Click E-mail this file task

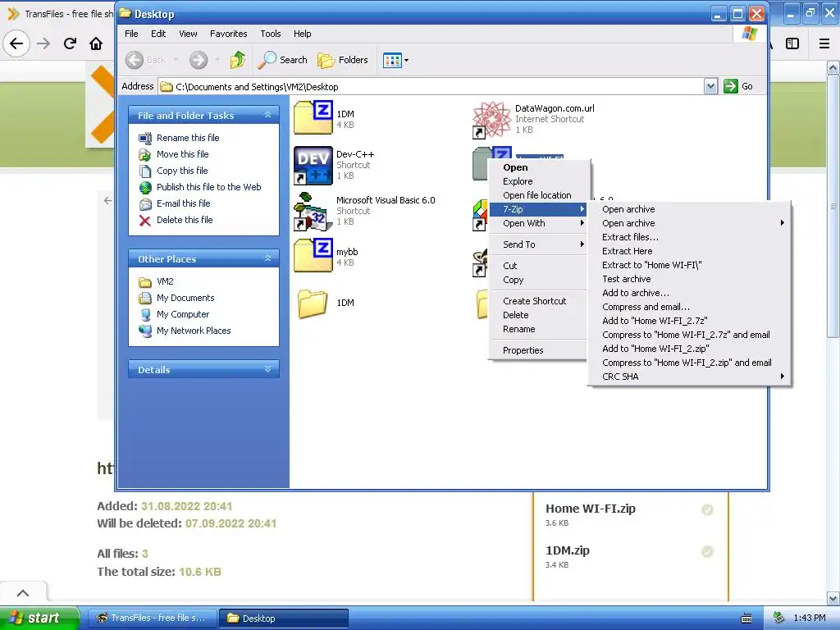point(183,203)
